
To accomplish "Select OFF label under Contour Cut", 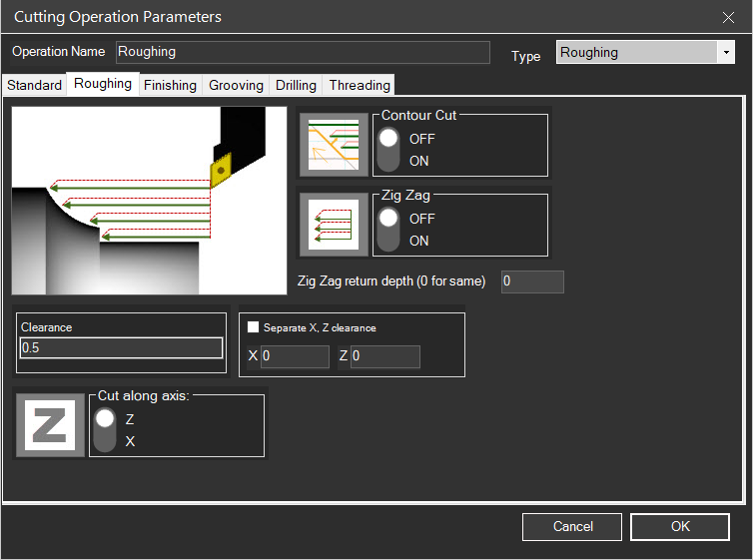I will 421,139.
